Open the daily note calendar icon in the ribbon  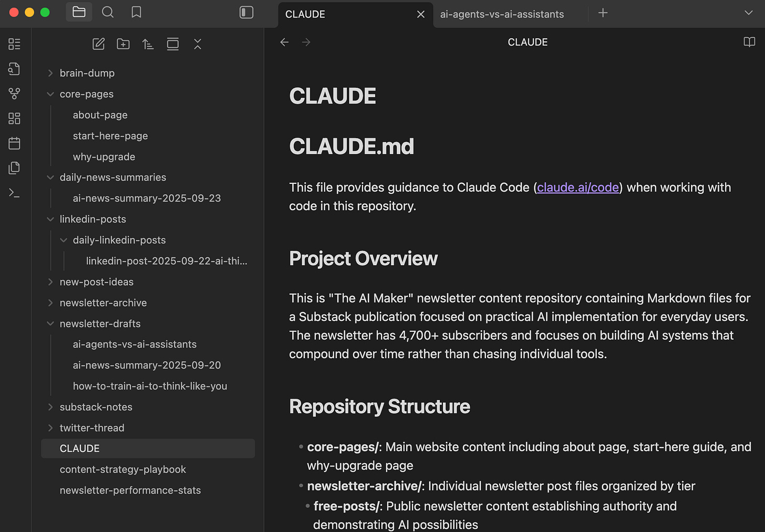pos(14,143)
